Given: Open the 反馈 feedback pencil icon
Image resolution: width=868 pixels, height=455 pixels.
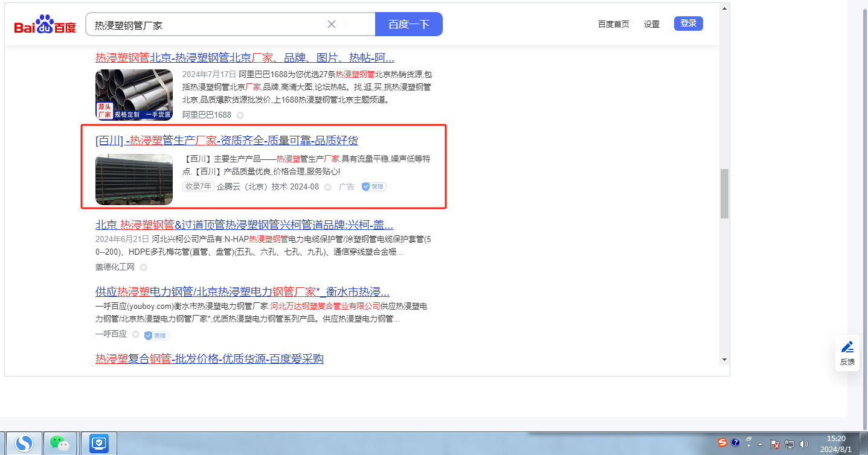Looking at the screenshot, I should (847, 347).
